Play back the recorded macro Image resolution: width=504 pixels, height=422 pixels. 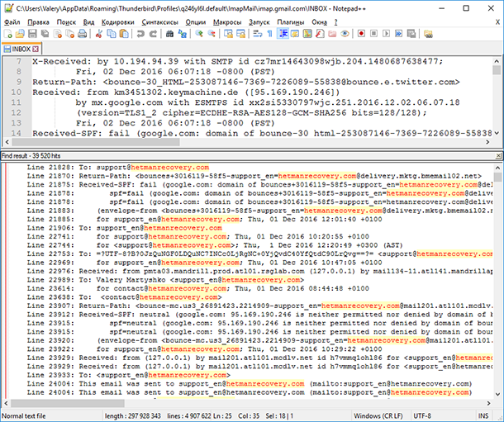point(387,34)
